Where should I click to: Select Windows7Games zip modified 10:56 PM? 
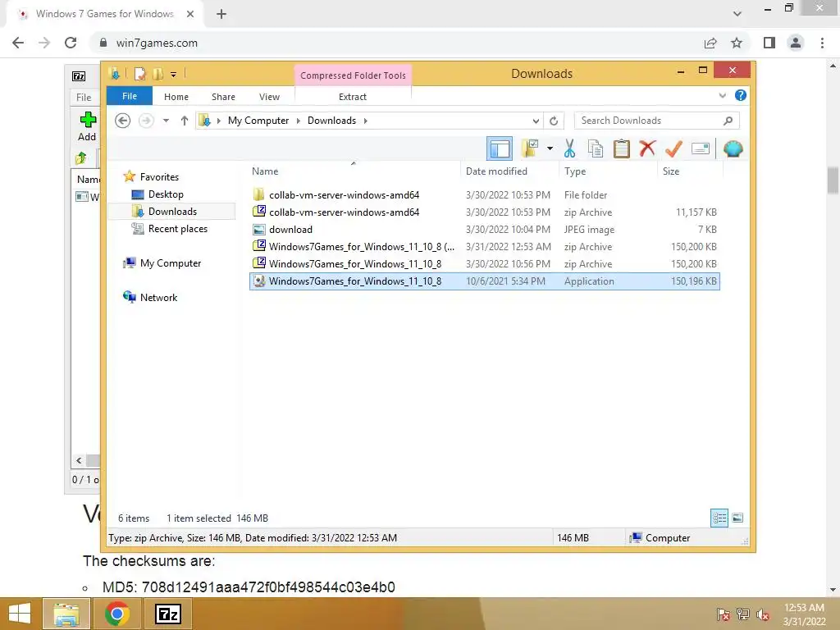tap(485, 263)
